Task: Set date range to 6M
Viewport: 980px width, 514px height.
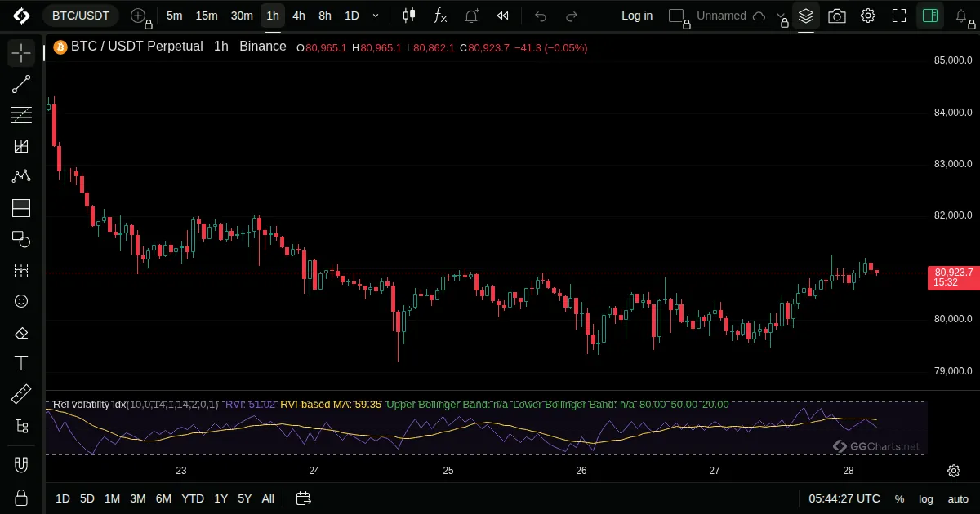Action: pyautogui.click(x=163, y=498)
